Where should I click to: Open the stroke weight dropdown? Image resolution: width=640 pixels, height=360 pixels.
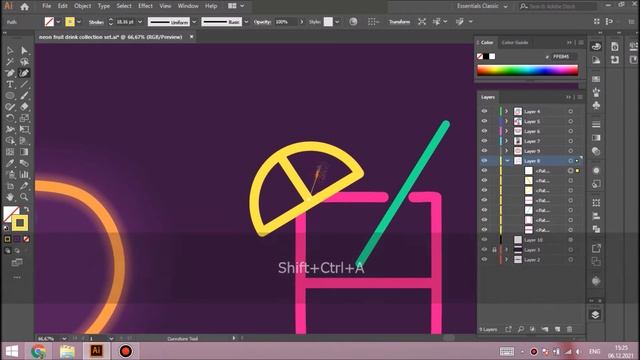point(140,22)
